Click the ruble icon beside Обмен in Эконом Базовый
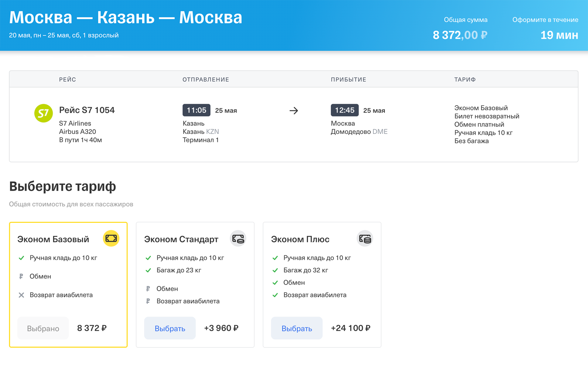Viewport: 588px width, 366px height. click(21, 276)
